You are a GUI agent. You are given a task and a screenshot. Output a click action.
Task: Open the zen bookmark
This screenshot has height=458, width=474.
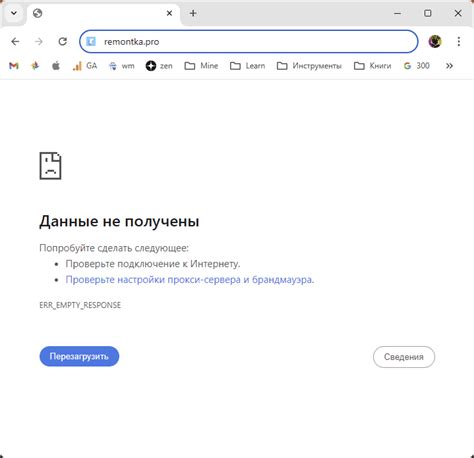(159, 66)
